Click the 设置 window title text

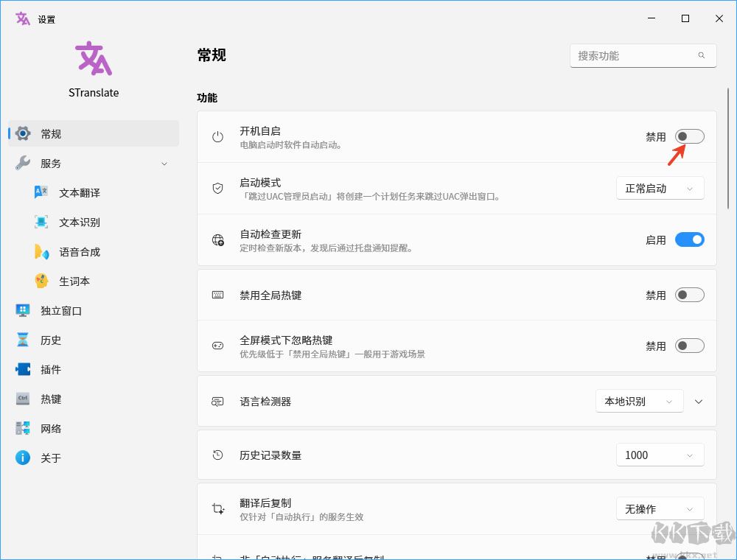pyautogui.click(x=46, y=19)
